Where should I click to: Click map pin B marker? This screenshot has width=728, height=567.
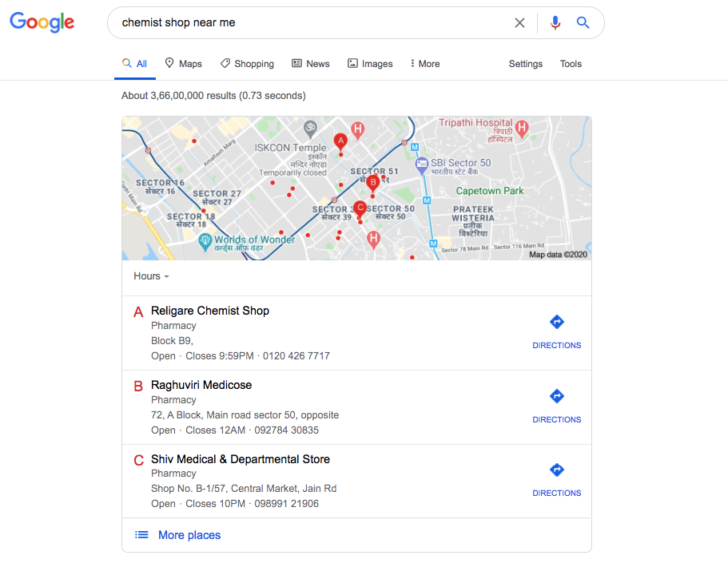click(x=373, y=184)
